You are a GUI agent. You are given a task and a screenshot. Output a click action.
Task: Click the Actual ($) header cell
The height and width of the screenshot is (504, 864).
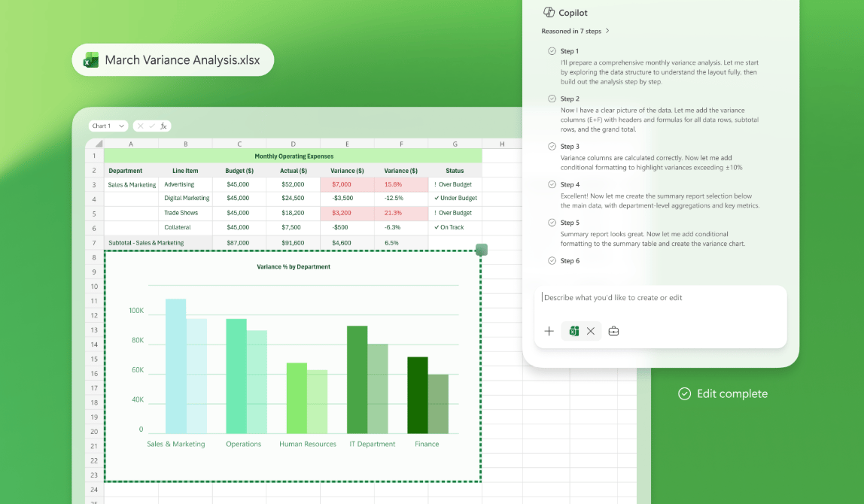294,171
